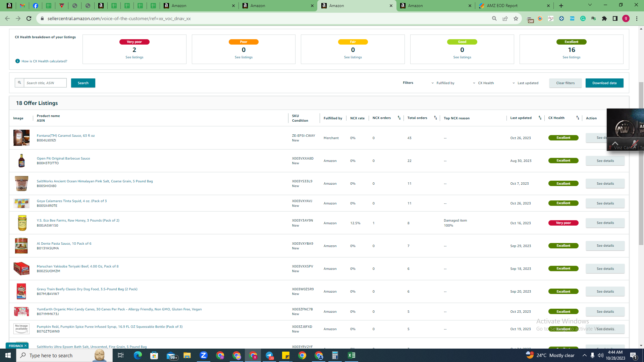644x362 pixels.
Task: Open the Zoom app from the taskbar
Action: coord(203,355)
